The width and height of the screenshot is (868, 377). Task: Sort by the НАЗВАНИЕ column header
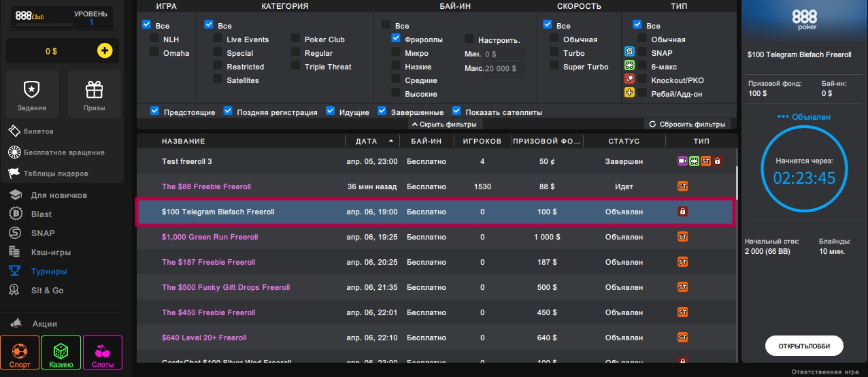click(184, 142)
